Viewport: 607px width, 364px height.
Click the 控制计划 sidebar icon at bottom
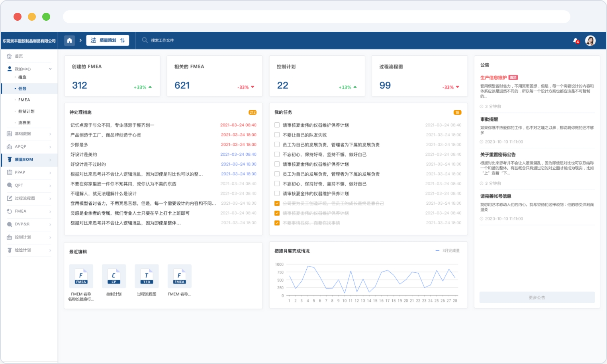[9, 237]
